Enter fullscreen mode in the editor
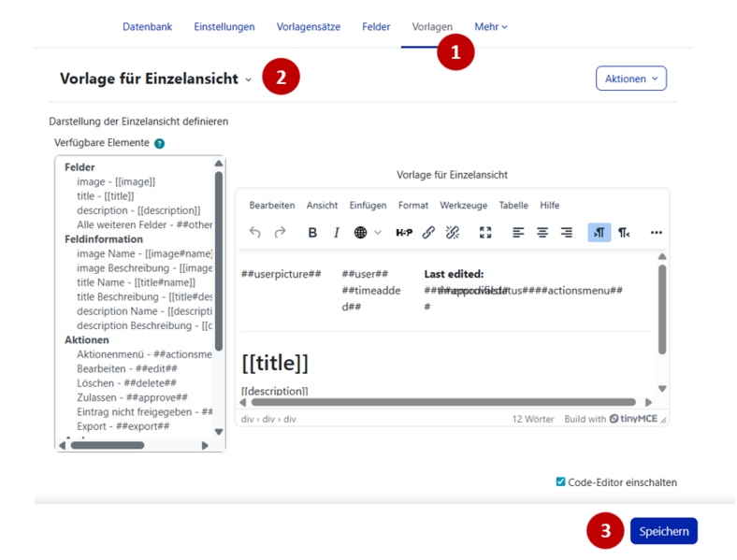737x560 pixels. [485, 233]
